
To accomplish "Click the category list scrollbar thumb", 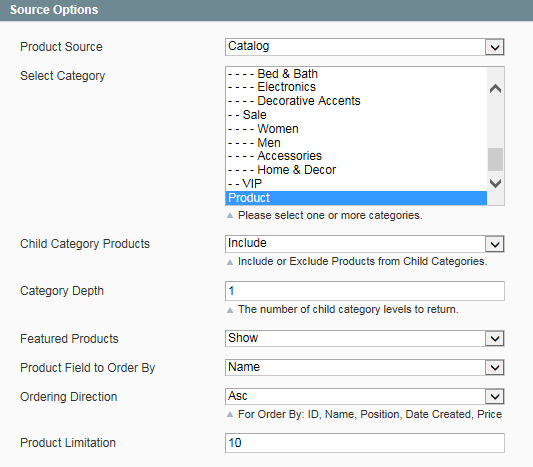I will click(x=495, y=159).
